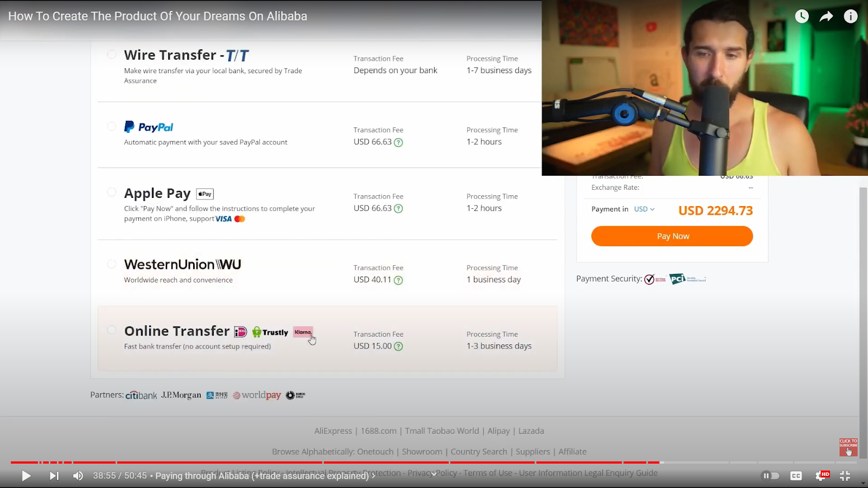Skip to next video
This screenshot has height=488, width=868.
click(x=54, y=476)
